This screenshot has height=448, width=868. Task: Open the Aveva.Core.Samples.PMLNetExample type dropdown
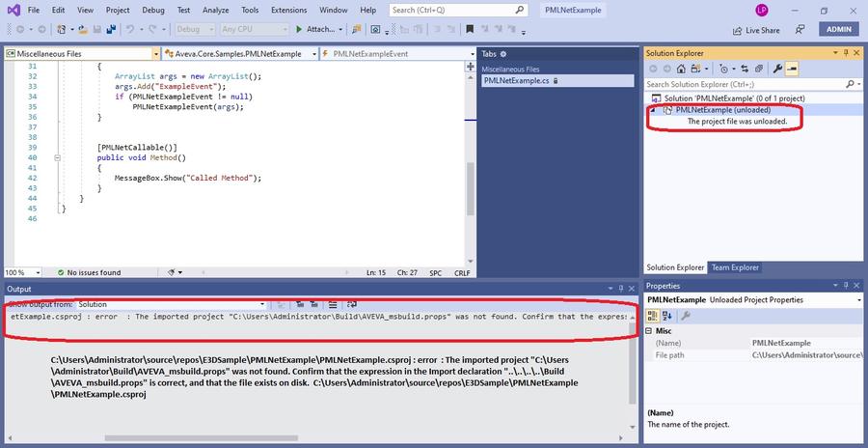pyautogui.click(x=240, y=54)
